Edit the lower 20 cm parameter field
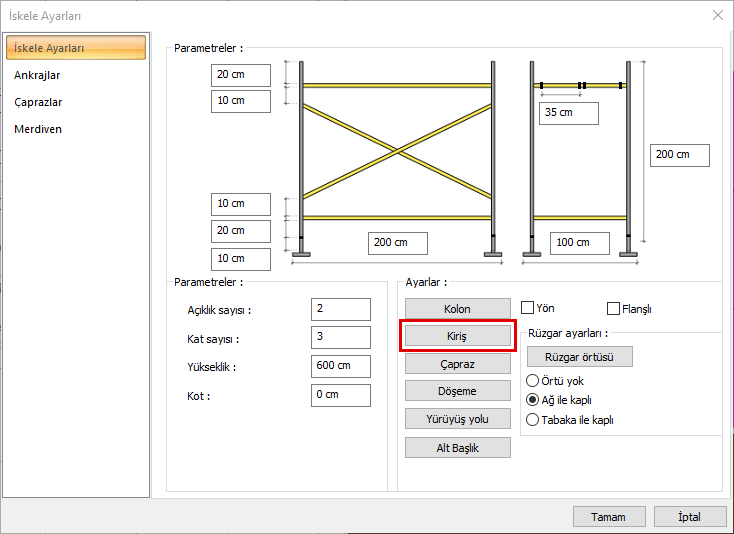Viewport: 734px width, 534px height. click(241, 231)
